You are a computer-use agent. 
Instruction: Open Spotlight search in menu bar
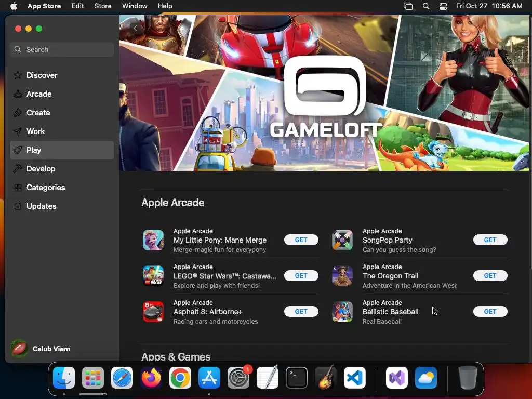point(426,6)
